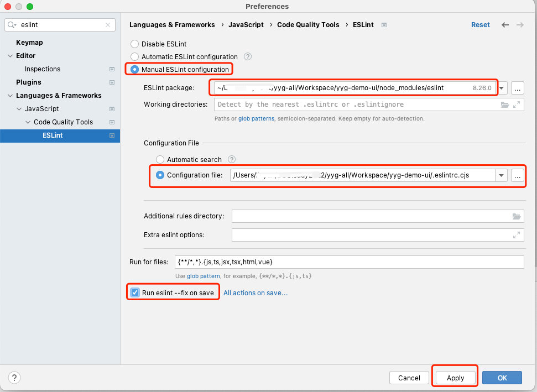
Task: Browse for the configuration file path
Action: click(518, 176)
